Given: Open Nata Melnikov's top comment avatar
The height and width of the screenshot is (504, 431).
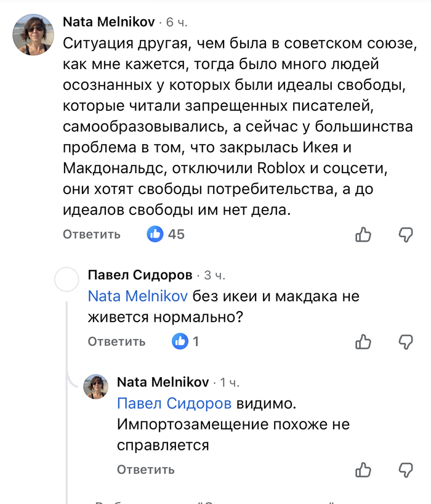Looking at the screenshot, I should click(34, 35).
